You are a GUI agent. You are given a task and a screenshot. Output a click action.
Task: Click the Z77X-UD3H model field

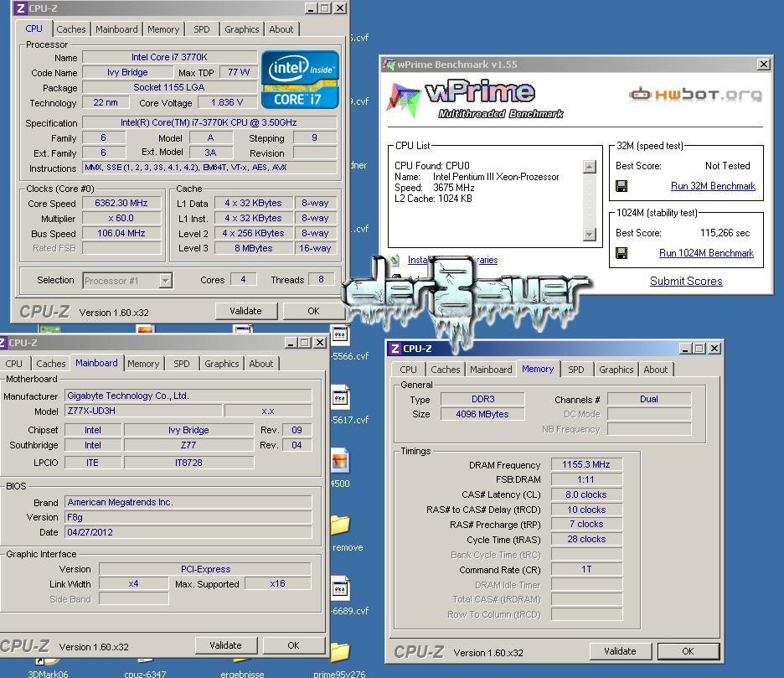pos(143,411)
